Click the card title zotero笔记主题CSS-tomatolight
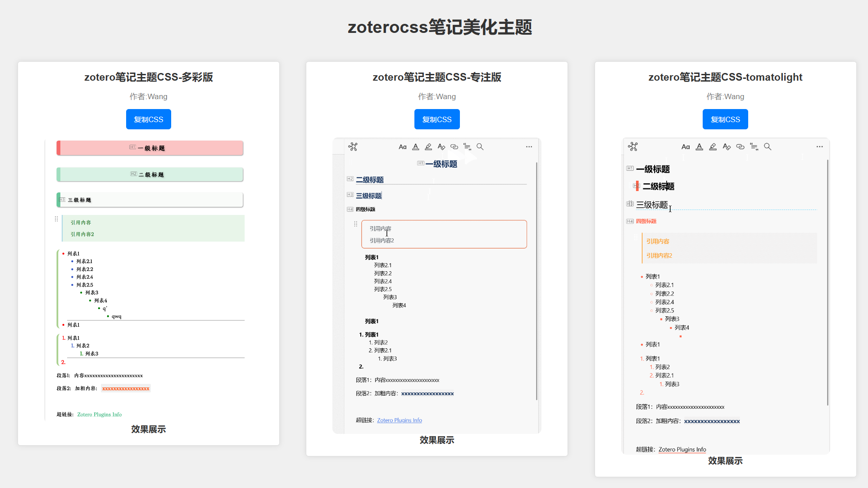This screenshot has width=868, height=488. point(725,77)
